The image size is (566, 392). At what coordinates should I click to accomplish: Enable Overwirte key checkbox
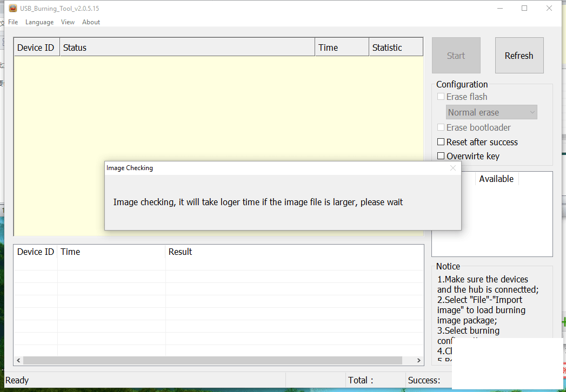pyautogui.click(x=441, y=156)
